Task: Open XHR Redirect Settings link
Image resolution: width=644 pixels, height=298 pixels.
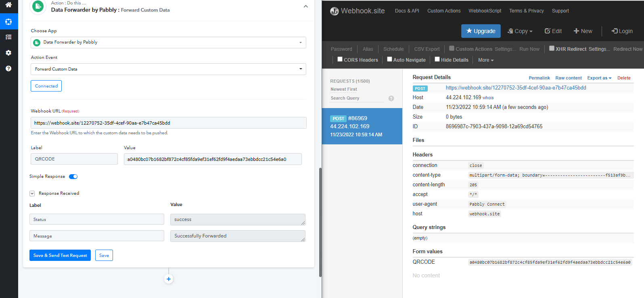Action: click(x=599, y=49)
